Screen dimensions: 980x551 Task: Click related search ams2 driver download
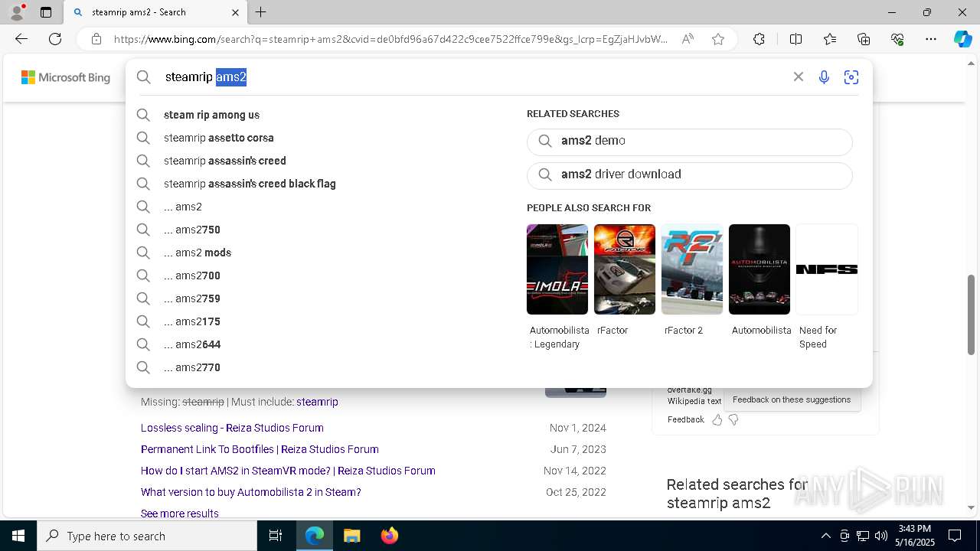tap(689, 175)
